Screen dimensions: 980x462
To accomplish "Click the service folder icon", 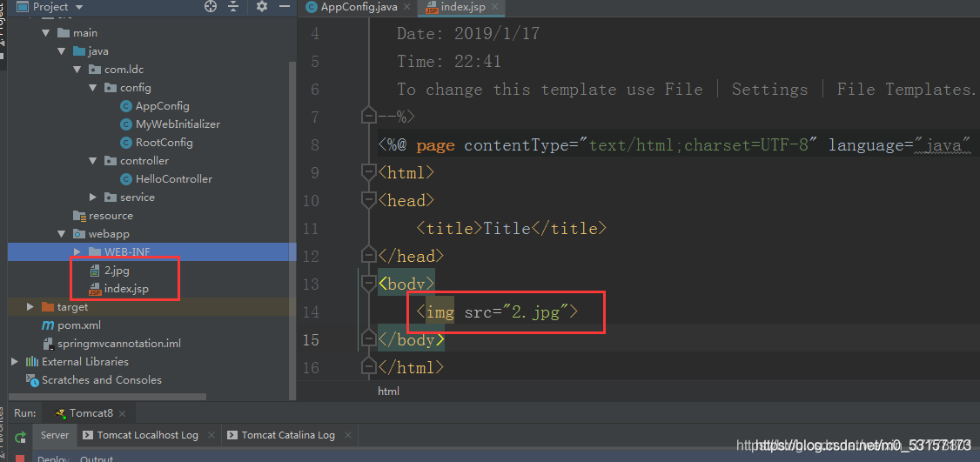I will pos(110,198).
